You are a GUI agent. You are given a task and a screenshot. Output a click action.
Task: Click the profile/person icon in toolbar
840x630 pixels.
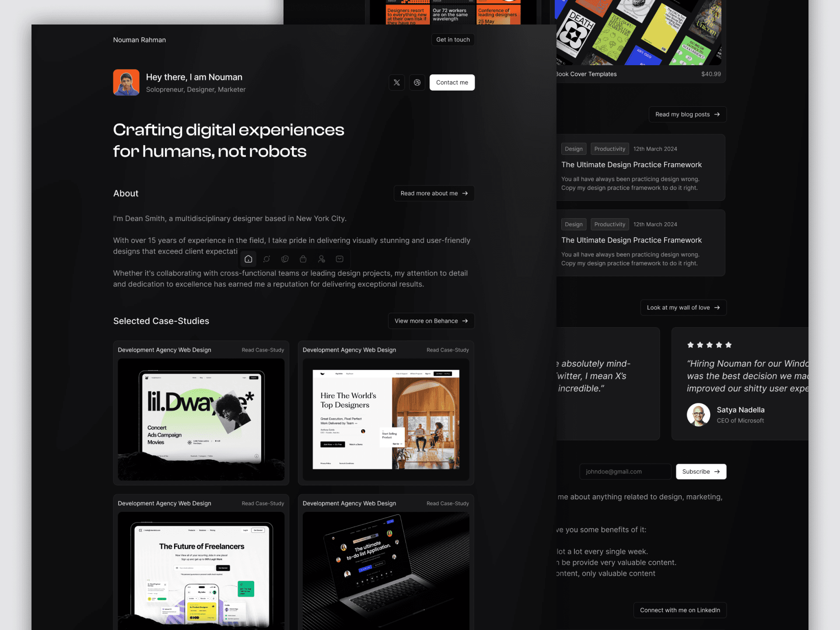[x=322, y=259]
